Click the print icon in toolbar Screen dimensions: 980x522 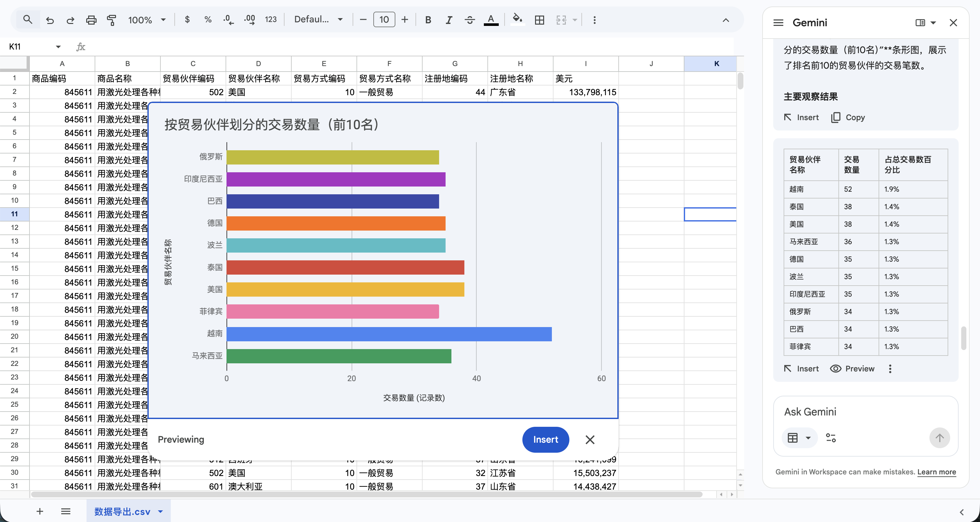(x=91, y=20)
